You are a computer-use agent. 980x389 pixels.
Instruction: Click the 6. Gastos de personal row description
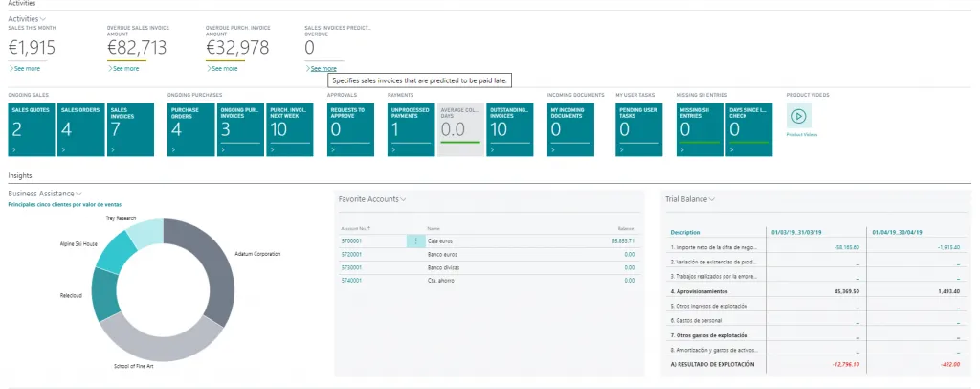pyautogui.click(x=697, y=321)
